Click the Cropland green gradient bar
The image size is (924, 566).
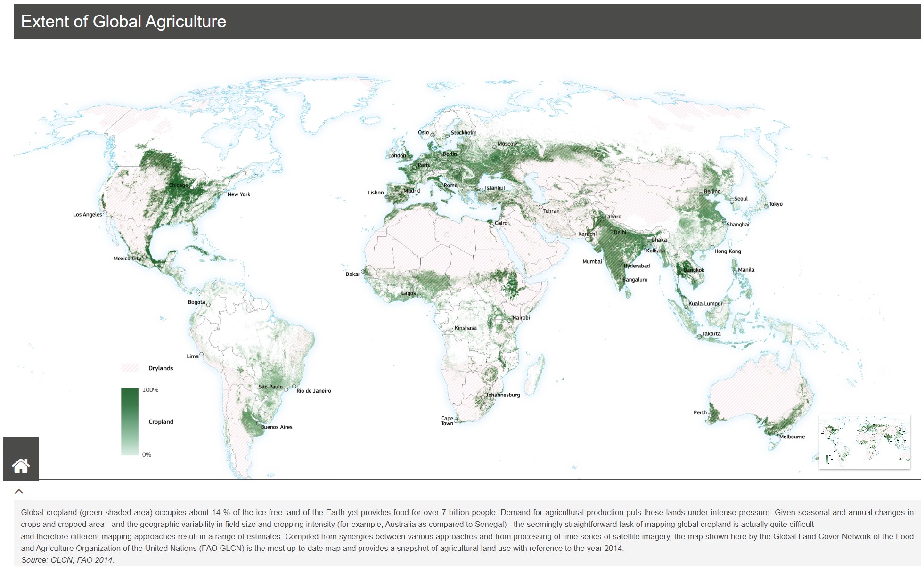coord(130,421)
